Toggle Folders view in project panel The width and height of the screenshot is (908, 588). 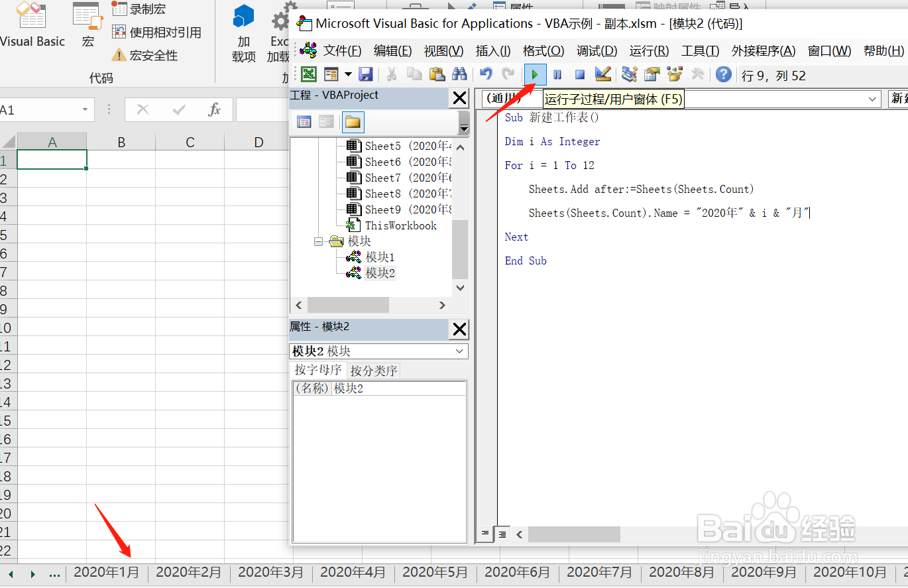pyautogui.click(x=353, y=122)
